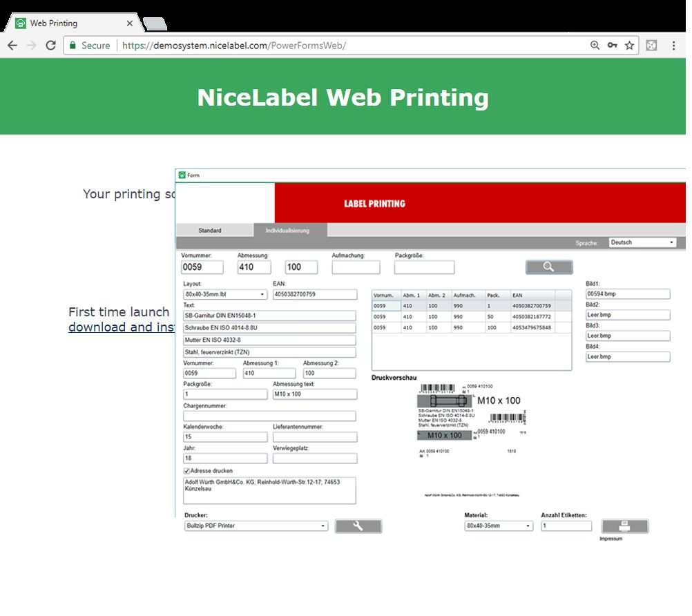Click the Bild2 field Leer.bmp
The image size is (692, 616).
[628, 315]
